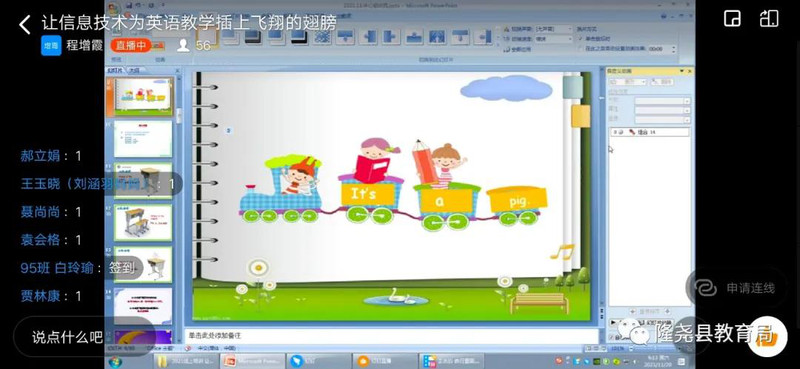Select the sixth thumbnail with blue text
The height and width of the screenshot is (369, 800).
pos(143,305)
